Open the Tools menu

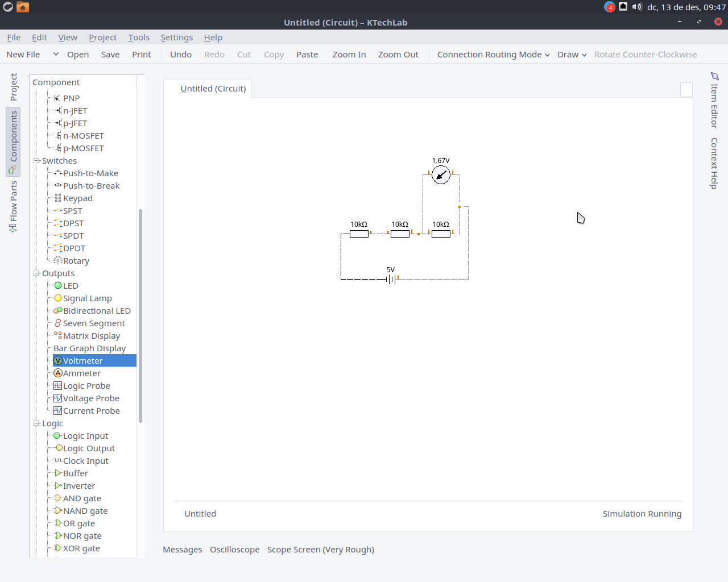139,38
